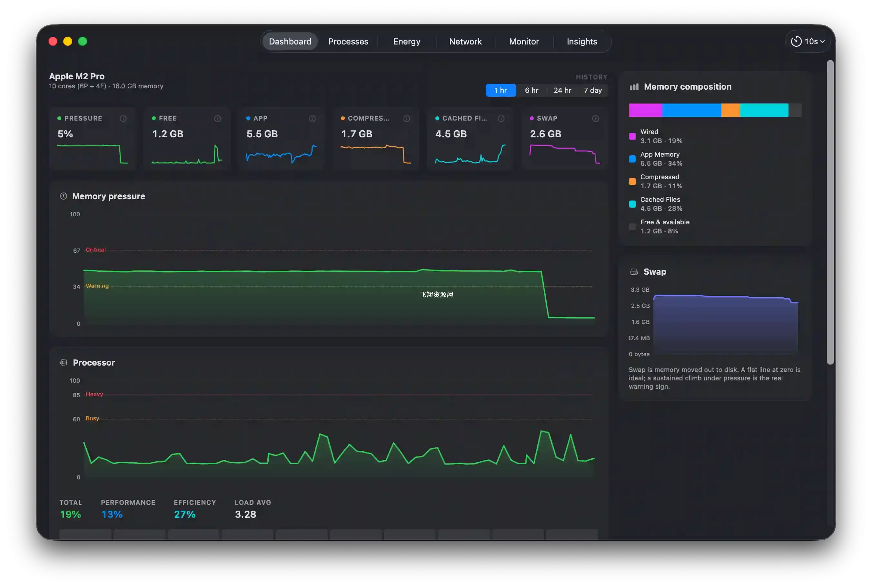Image resolution: width=872 pixels, height=588 pixels.
Task: Open the 10s refresh interval dropdown
Action: click(808, 41)
